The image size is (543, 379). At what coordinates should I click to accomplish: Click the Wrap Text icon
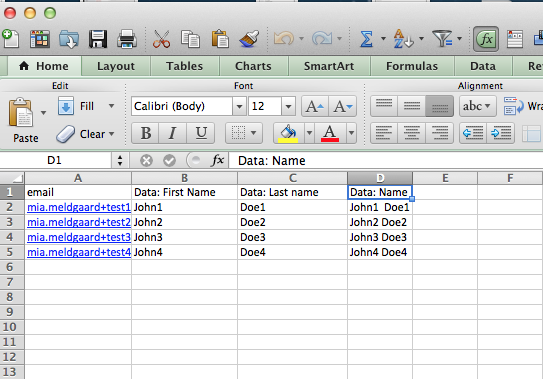pos(514,106)
